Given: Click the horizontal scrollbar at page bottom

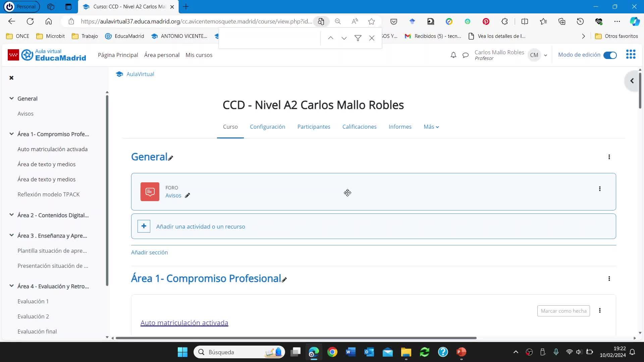Looking at the screenshot, I should point(295,338).
